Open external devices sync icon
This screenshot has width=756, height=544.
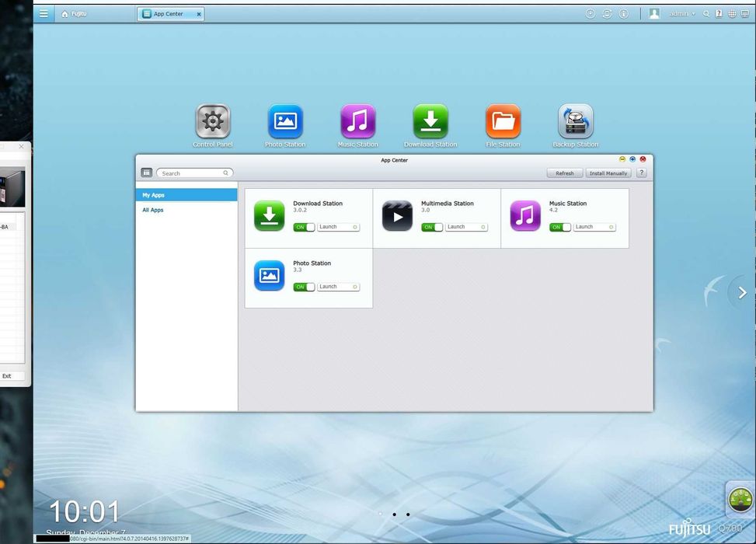pos(607,14)
